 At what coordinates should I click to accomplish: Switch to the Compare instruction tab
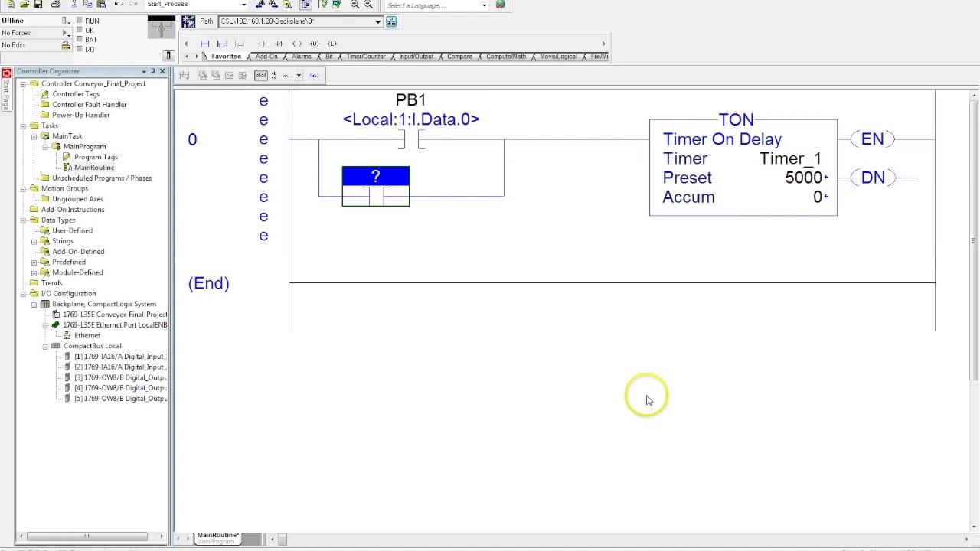click(x=459, y=57)
